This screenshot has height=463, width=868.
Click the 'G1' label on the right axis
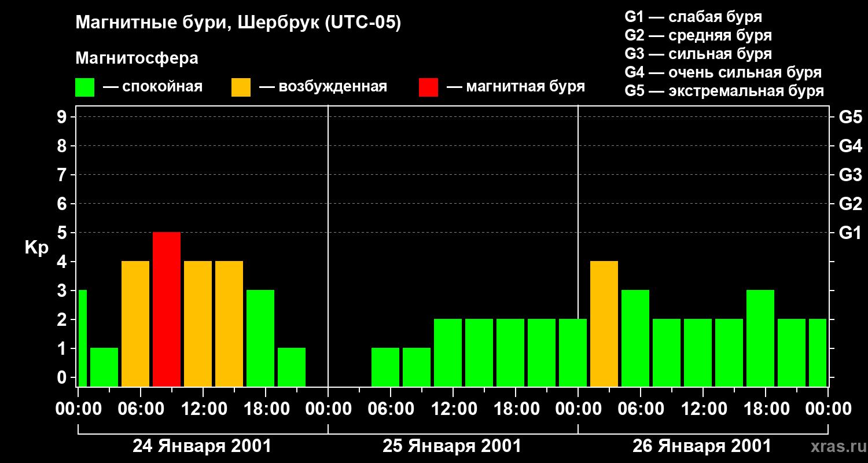[850, 233]
